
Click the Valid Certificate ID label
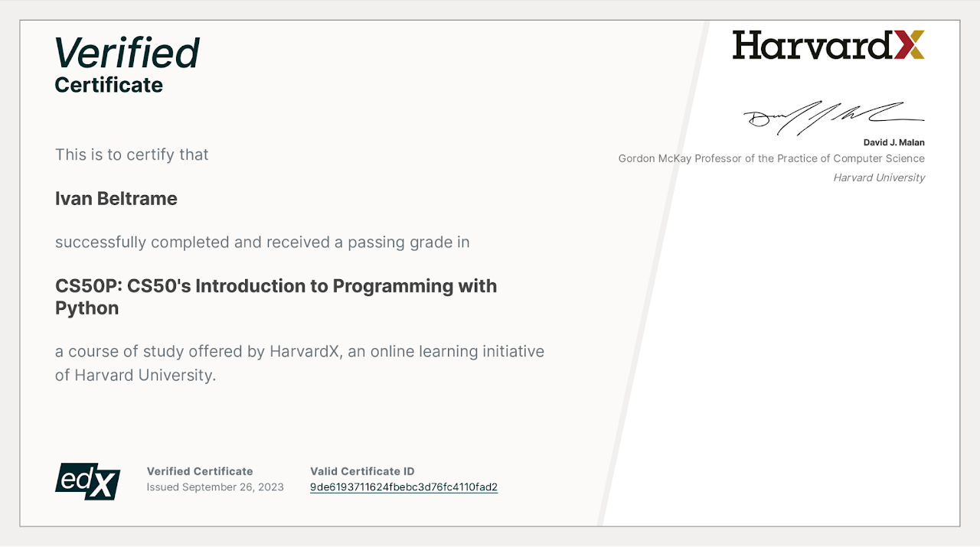tap(361, 471)
